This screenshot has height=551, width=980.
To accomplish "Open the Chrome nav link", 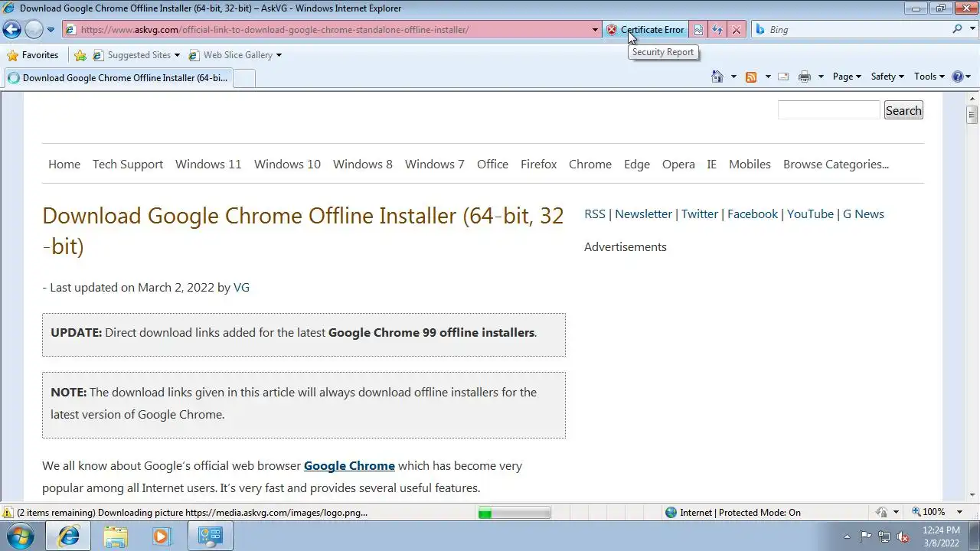I will click(x=590, y=164).
